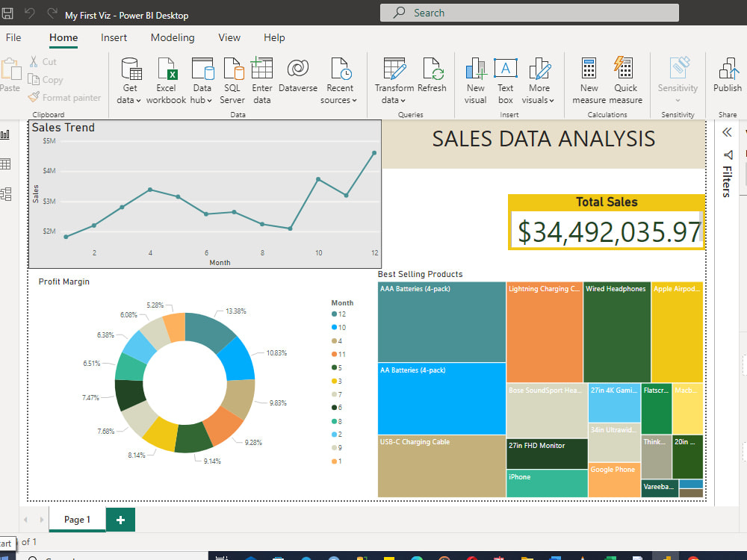Viewport: 747px width, 560px height.
Task: Add new page with plus button
Action: click(x=120, y=520)
